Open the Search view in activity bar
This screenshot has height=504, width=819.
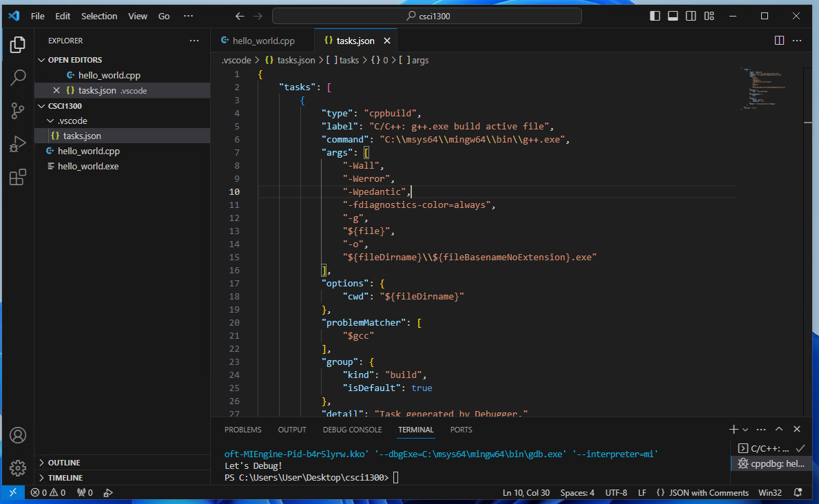pos(18,78)
